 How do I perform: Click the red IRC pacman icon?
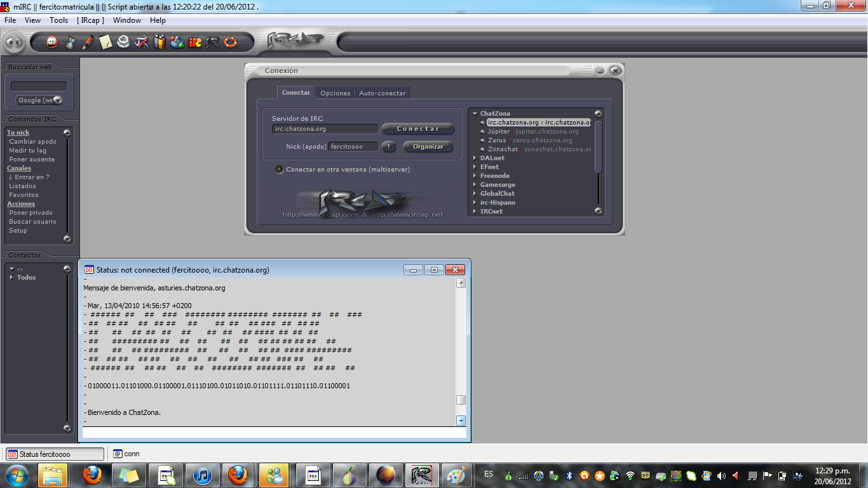tap(194, 43)
